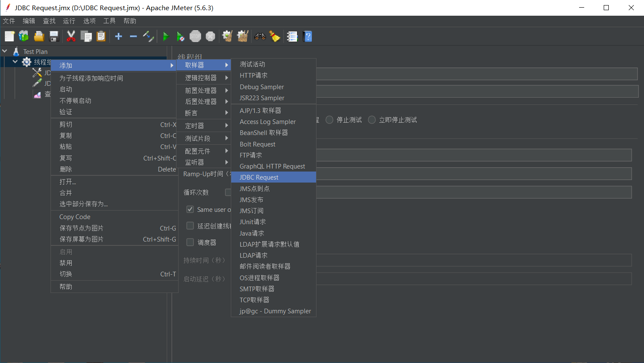Select 验证 in the context menu
This screenshot has width=644, height=363.
(113, 112)
